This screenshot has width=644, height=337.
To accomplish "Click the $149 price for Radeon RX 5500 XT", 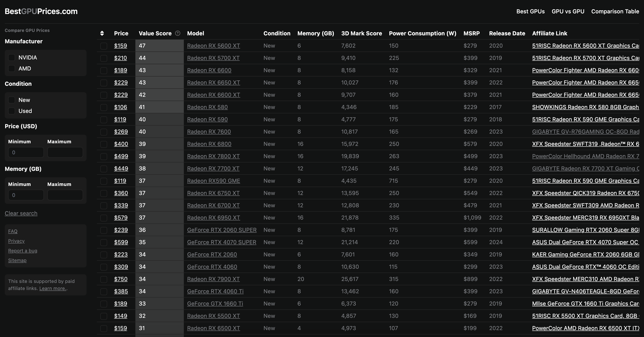I will pos(121,316).
